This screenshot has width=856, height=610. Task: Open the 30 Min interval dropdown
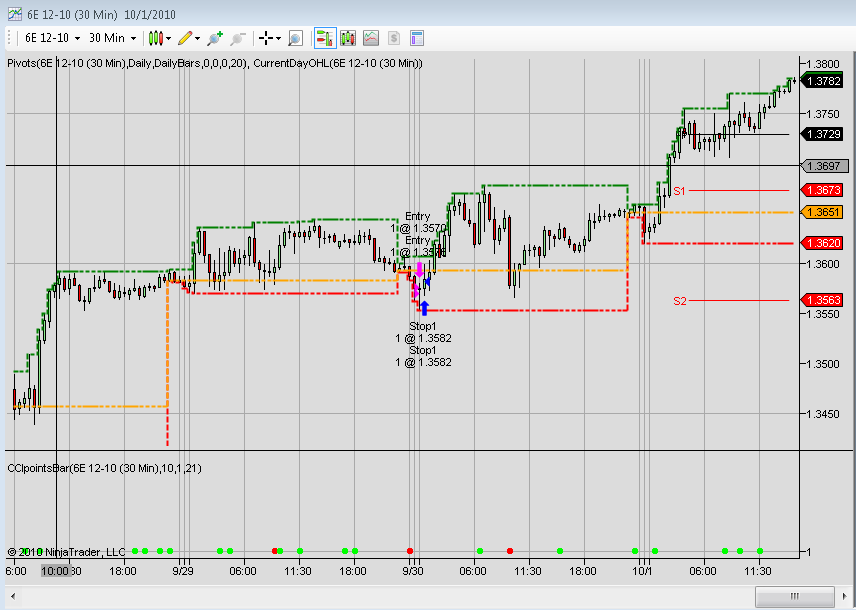pos(112,38)
